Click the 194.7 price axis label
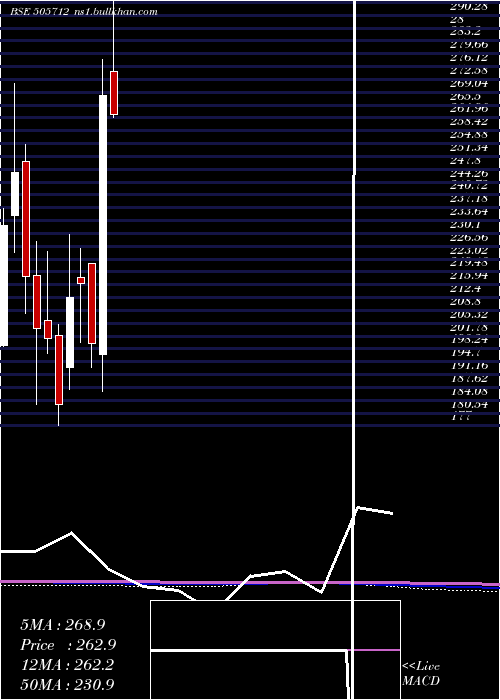The width and height of the screenshot is (500, 700). point(465,353)
